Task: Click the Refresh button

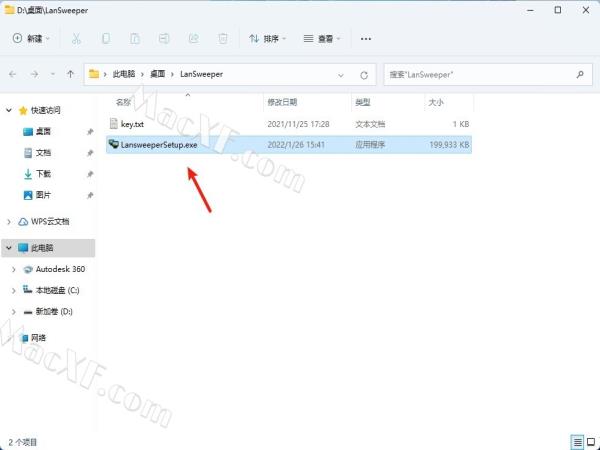Action: (x=364, y=75)
